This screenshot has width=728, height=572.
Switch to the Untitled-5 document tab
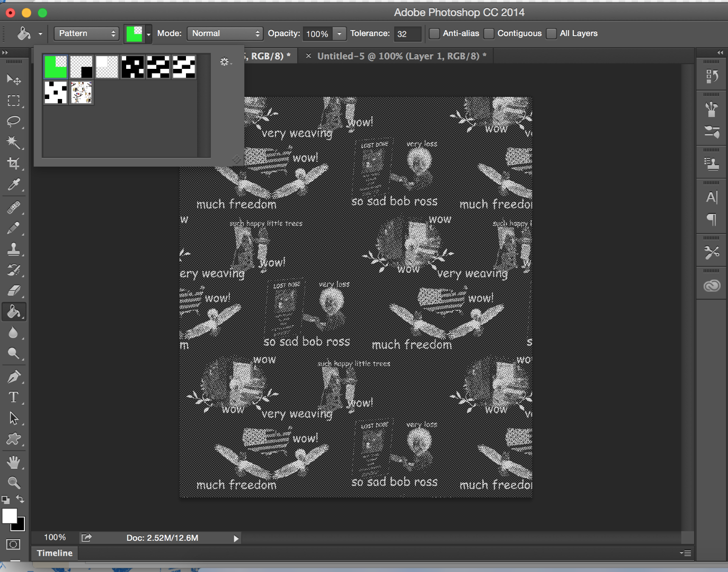coord(402,56)
